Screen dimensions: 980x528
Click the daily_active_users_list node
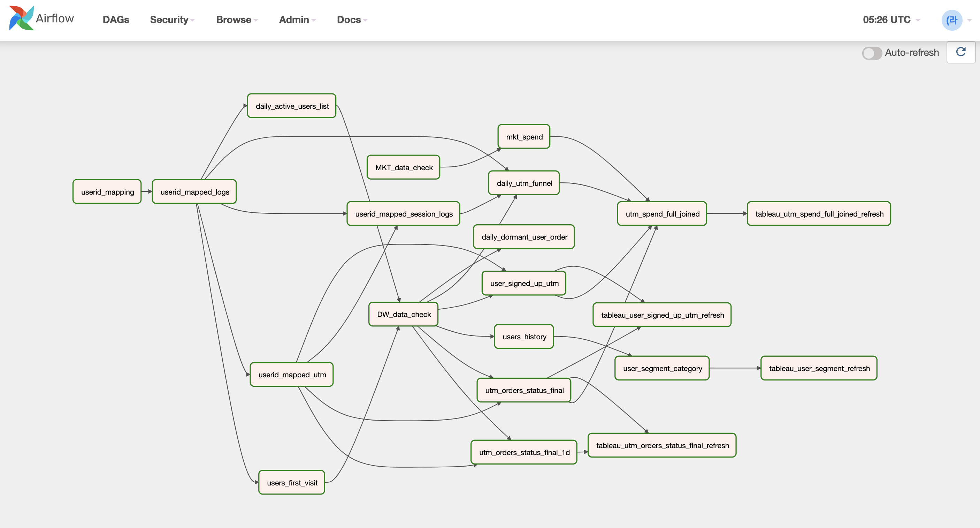292,106
